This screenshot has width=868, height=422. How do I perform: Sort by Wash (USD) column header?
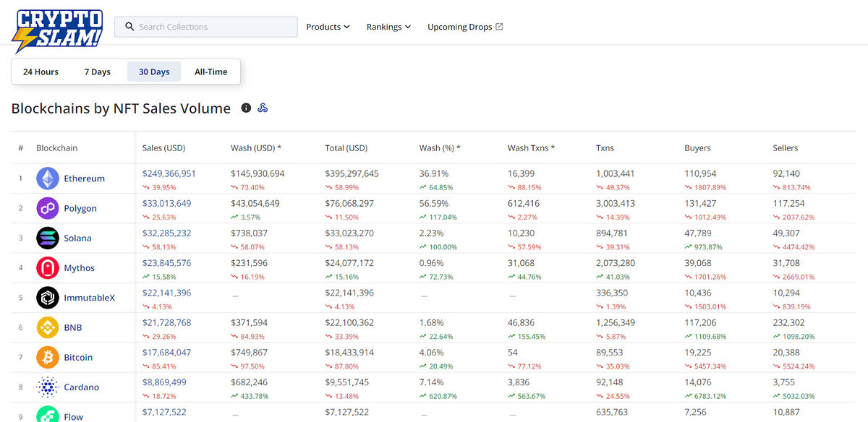(256, 148)
